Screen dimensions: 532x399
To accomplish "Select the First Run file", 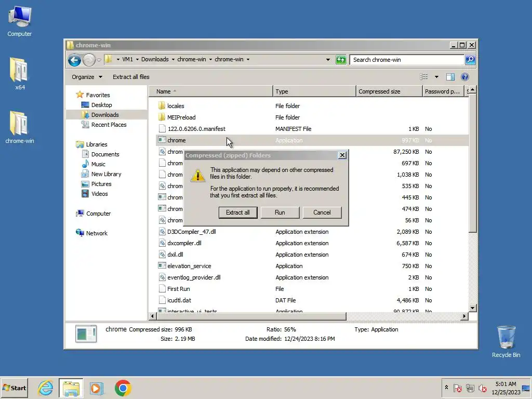I will [179, 289].
